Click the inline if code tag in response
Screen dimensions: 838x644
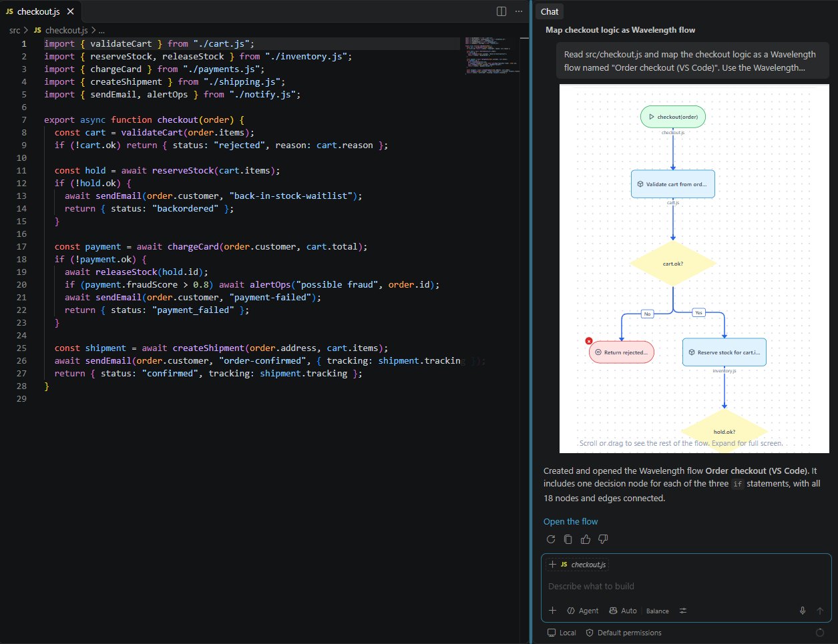coord(737,484)
